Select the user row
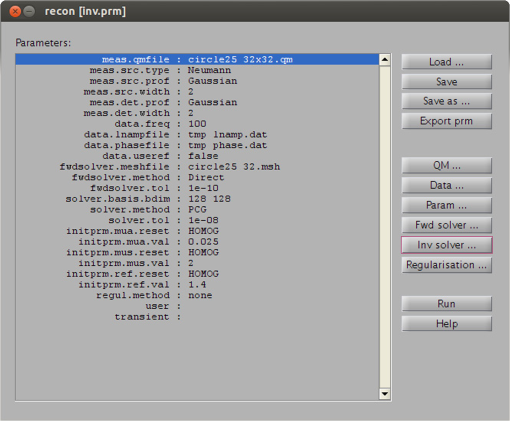Image resolution: width=510 pixels, height=421 pixels. coord(197,306)
